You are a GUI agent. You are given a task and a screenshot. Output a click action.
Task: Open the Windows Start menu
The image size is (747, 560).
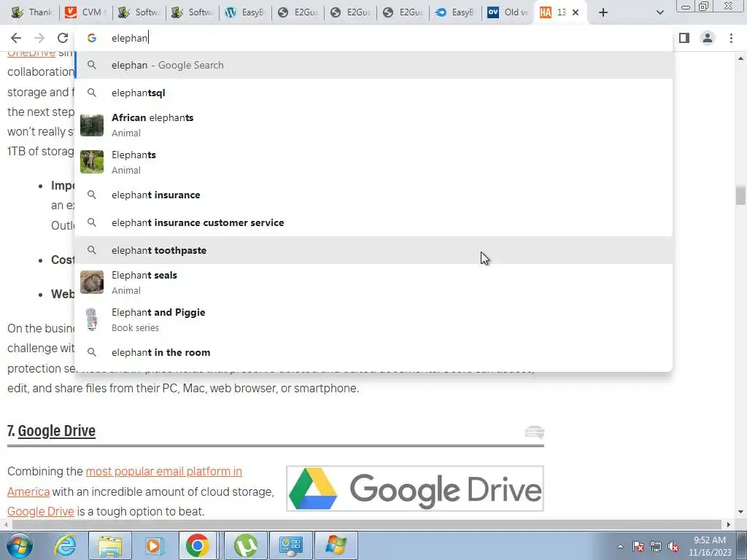19,545
